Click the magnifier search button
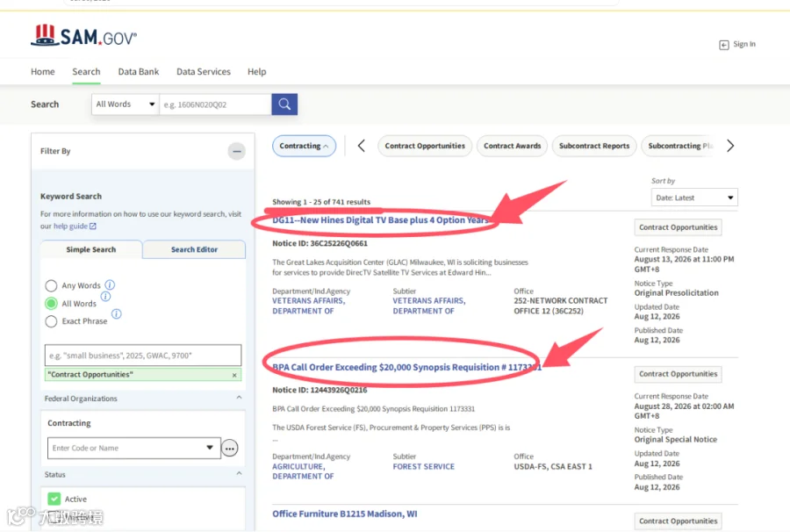Viewport: 790px width, 532px height. coord(284,104)
